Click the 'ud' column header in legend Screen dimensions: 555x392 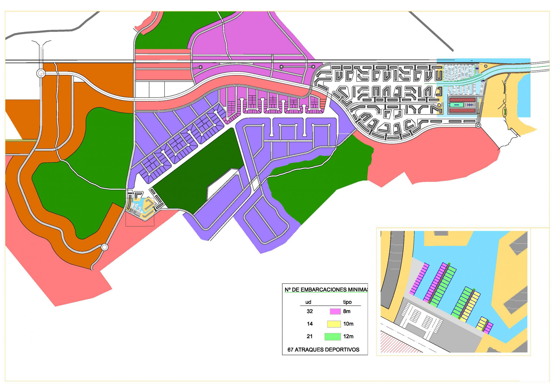click(x=308, y=302)
